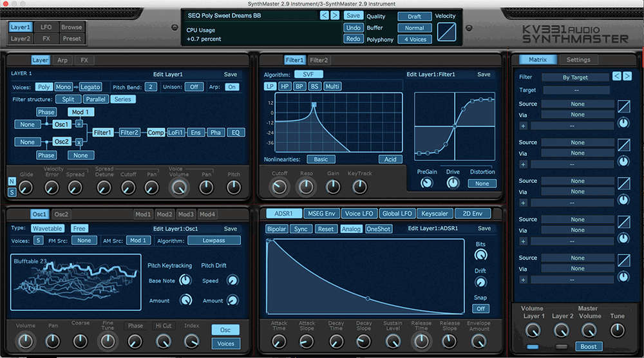This screenshot has width=644, height=358.
Task: Click the PreGain knob
Action: pos(427,183)
